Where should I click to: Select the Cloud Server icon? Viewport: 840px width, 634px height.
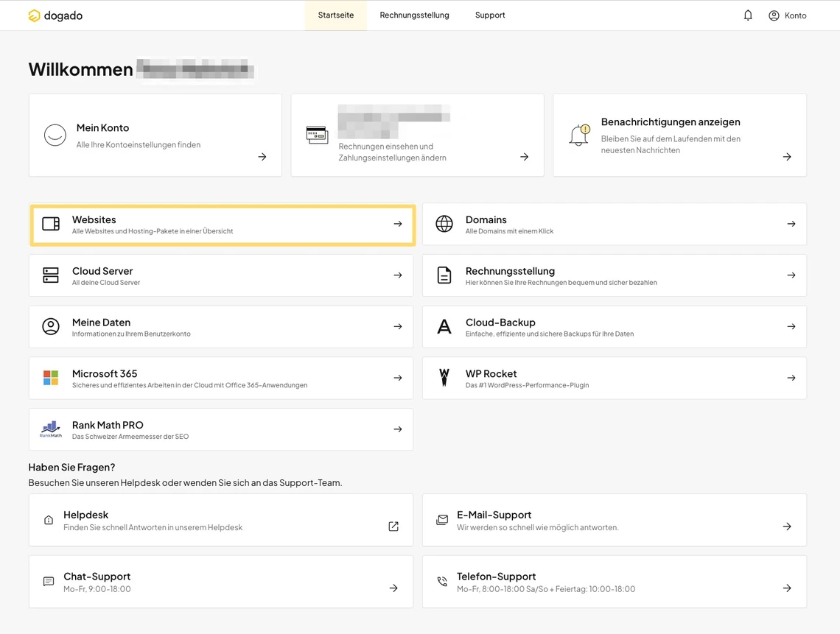[51, 275]
